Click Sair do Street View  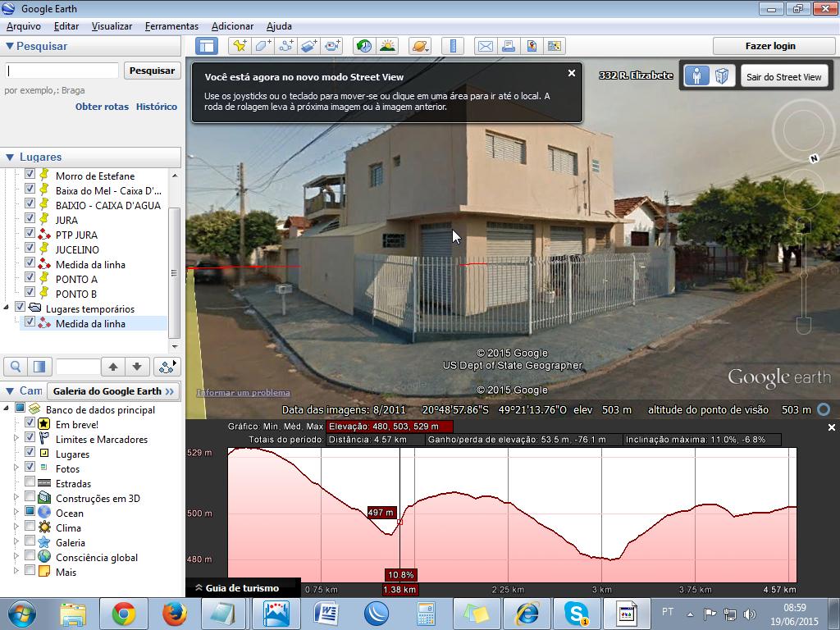(x=783, y=76)
